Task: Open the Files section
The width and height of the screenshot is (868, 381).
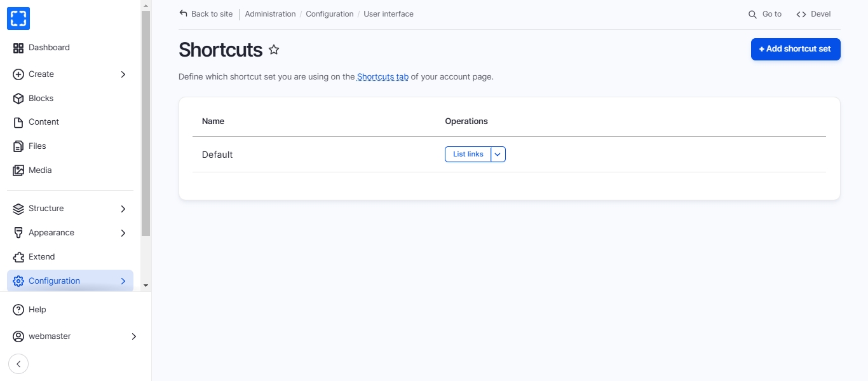Action: (37, 146)
